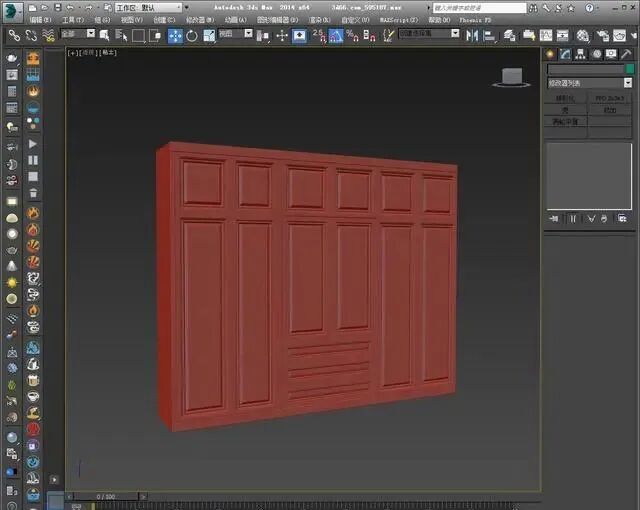The height and width of the screenshot is (510, 640).
Task: Open the Help question mark icon
Action: pos(589,8)
